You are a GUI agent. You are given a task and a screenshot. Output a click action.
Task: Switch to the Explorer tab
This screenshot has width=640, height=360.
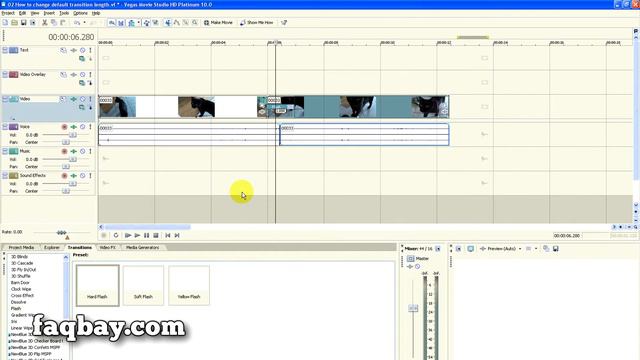tap(52, 248)
